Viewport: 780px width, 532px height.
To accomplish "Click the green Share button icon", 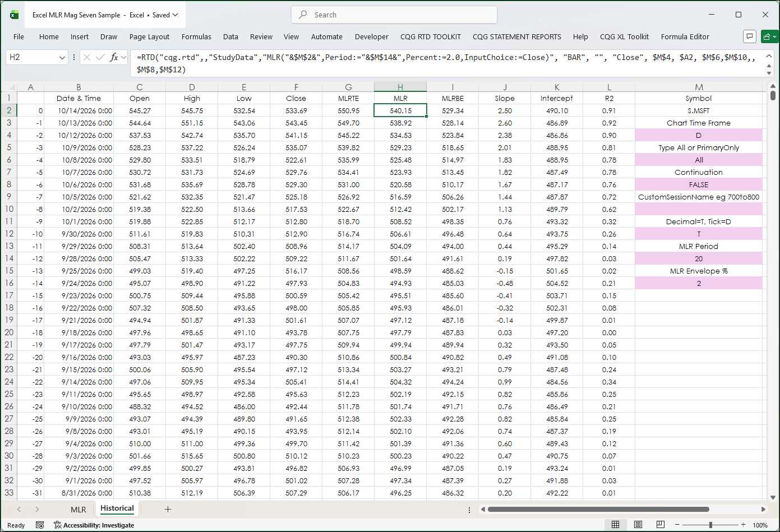I will tap(769, 36).
